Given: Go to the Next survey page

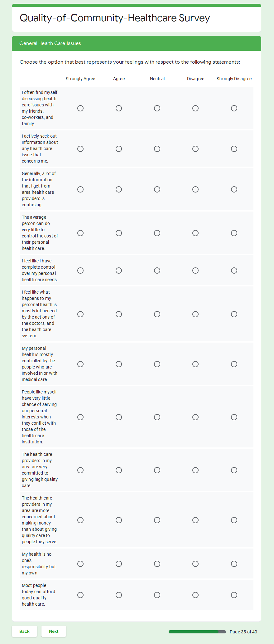Looking at the screenshot, I should click(54, 631).
